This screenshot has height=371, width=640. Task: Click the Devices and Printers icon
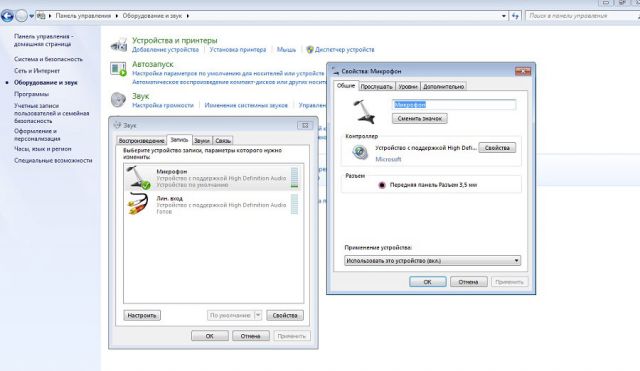pyautogui.click(x=119, y=44)
